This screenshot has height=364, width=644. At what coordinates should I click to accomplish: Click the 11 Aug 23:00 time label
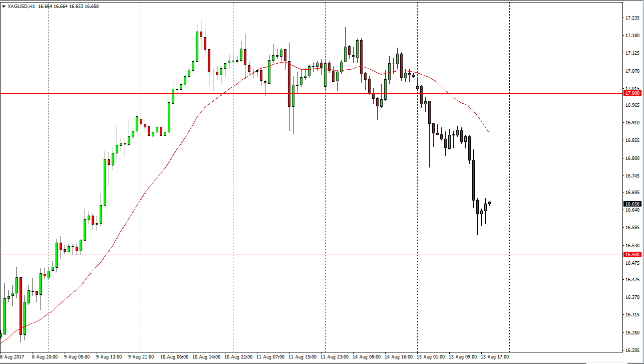336,357
